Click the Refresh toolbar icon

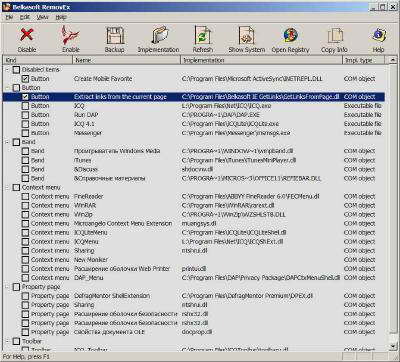coord(203,35)
